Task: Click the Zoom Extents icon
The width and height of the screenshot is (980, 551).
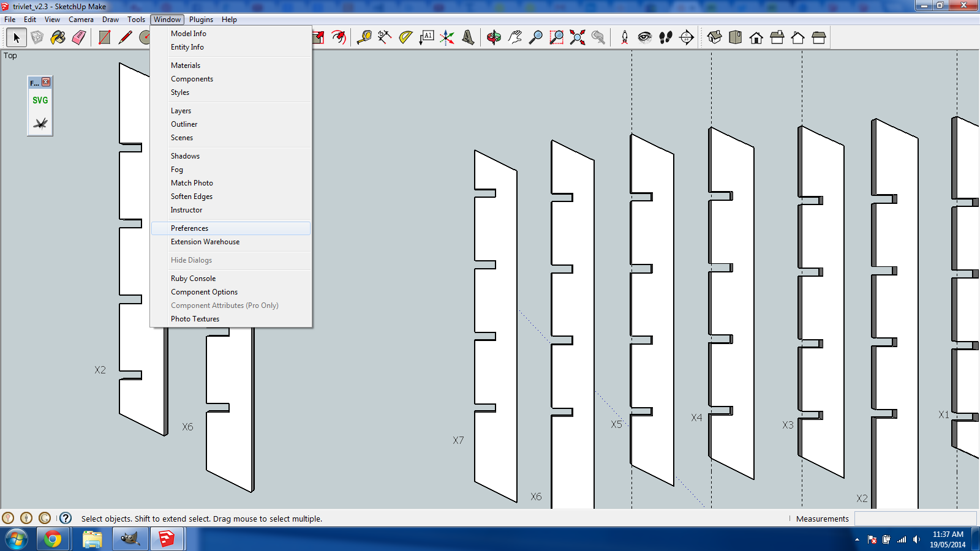Action: pyautogui.click(x=578, y=38)
